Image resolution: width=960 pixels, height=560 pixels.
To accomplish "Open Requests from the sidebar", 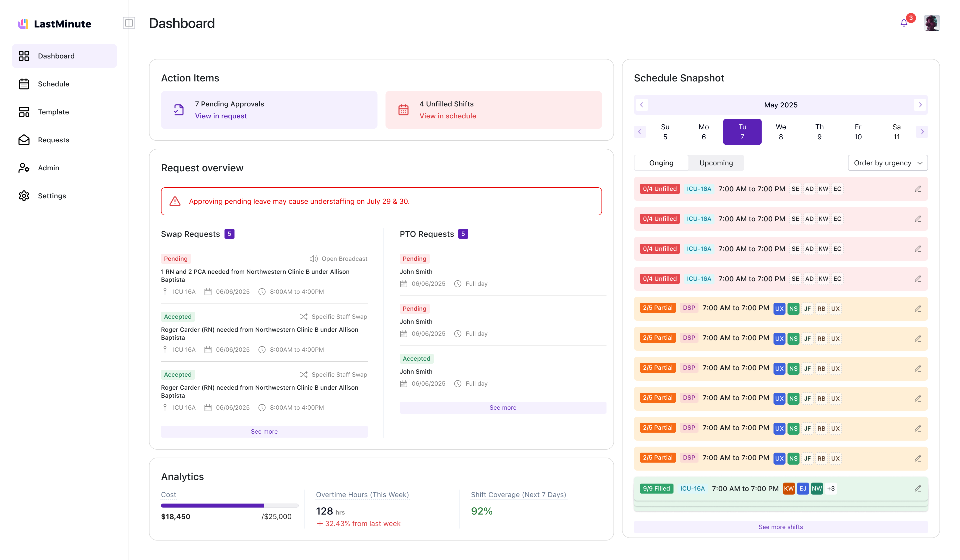I will 53,140.
